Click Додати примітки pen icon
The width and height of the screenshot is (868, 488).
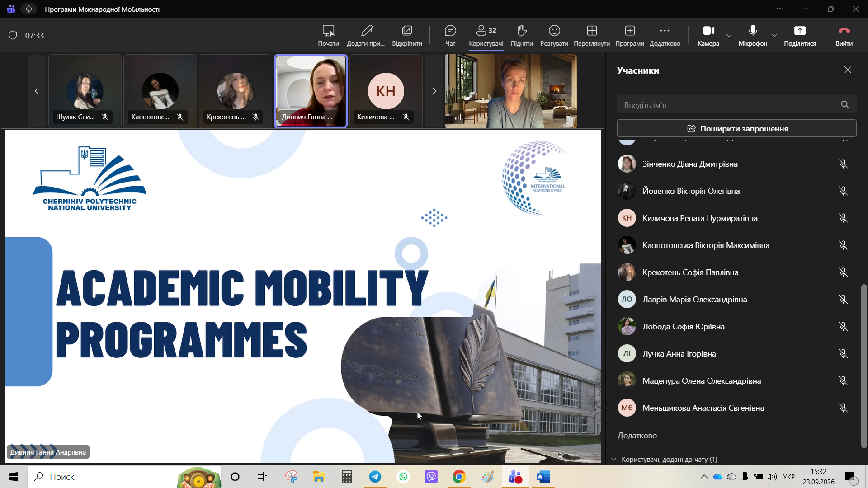coord(366,35)
